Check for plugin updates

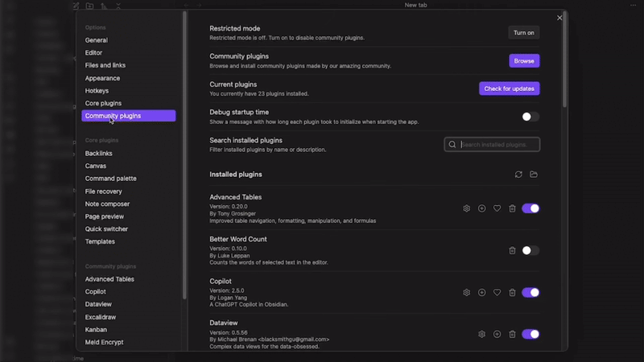tap(510, 88)
